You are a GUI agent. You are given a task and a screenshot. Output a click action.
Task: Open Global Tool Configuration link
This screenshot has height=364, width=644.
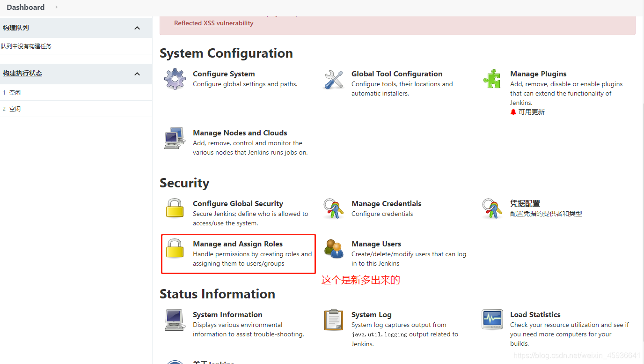coord(397,74)
